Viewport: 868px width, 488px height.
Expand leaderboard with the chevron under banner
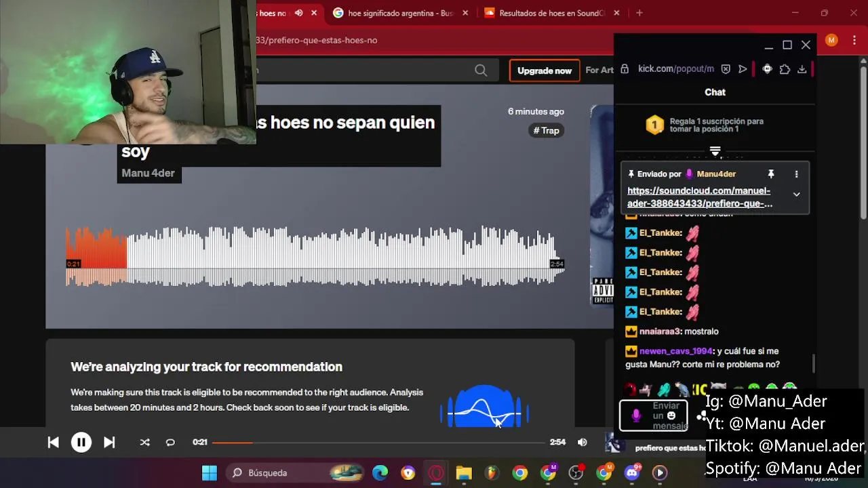[x=715, y=151]
